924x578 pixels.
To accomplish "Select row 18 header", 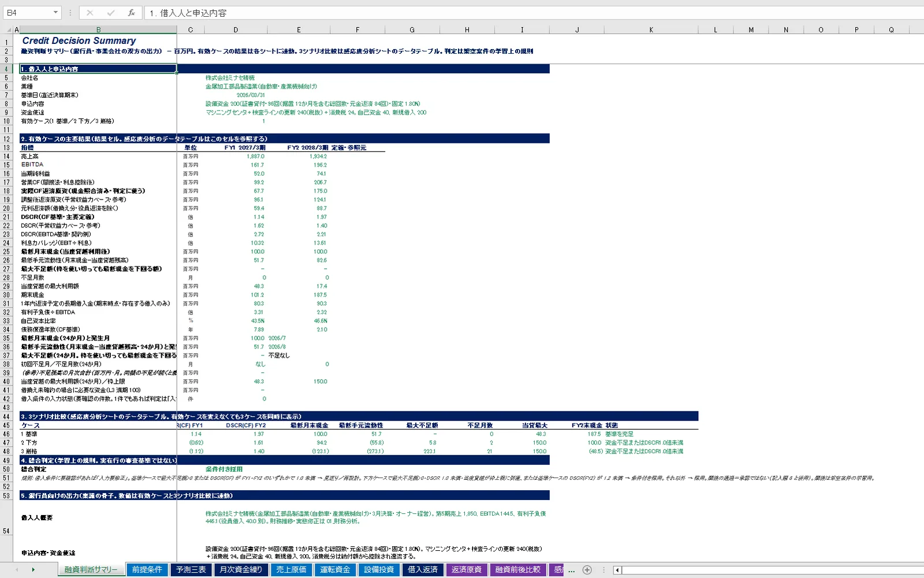I will (x=6, y=191).
